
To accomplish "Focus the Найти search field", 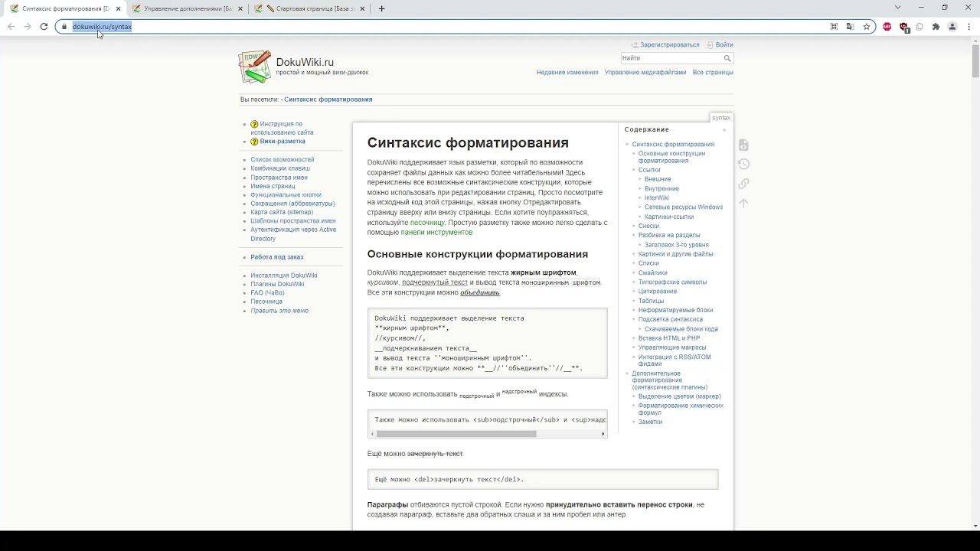I will tap(671, 58).
